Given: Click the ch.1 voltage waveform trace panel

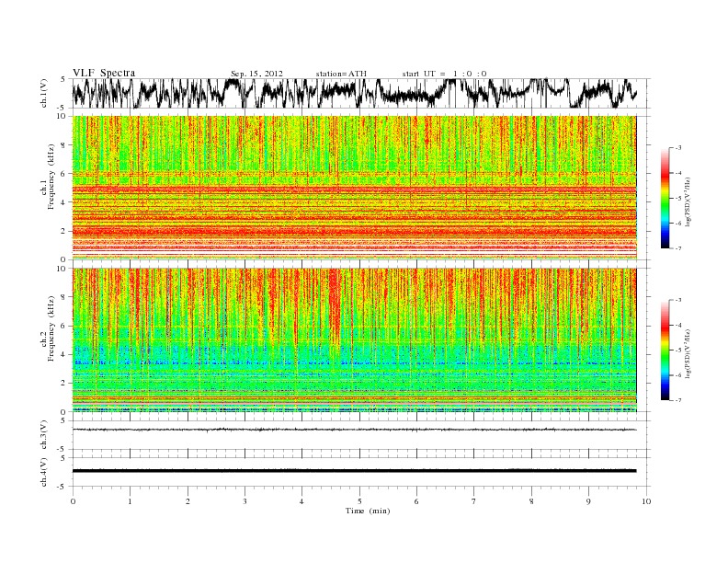Looking at the screenshot, I should 361,93.
